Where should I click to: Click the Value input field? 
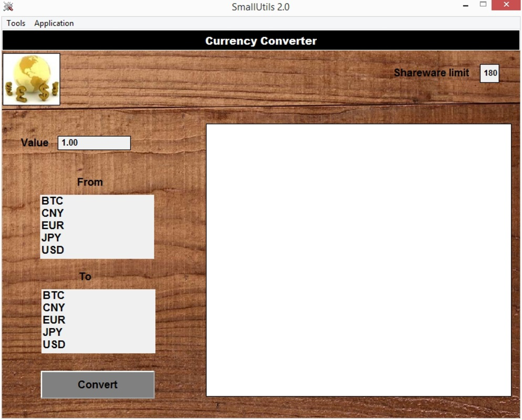pyautogui.click(x=94, y=143)
